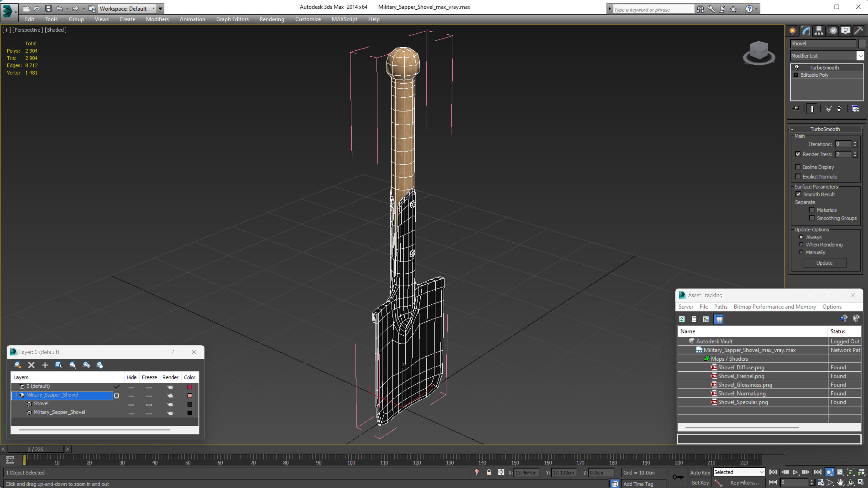Enable Isoline Display in TurboSmooth settings
Image resolution: width=868 pixels, height=488 pixels.
[798, 167]
